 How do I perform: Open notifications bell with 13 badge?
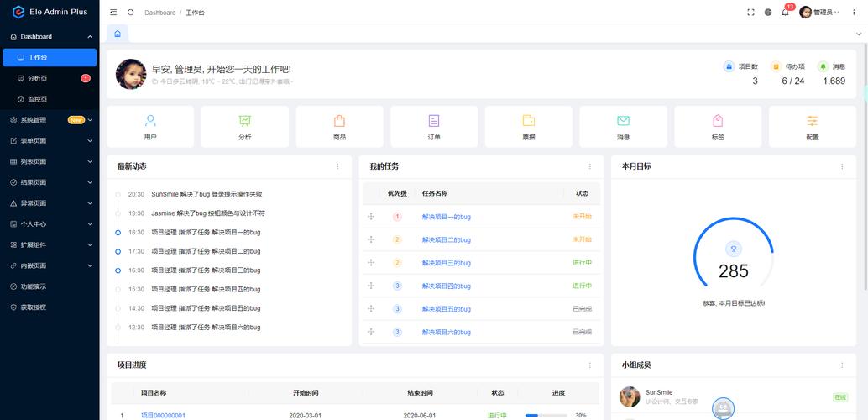[785, 13]
